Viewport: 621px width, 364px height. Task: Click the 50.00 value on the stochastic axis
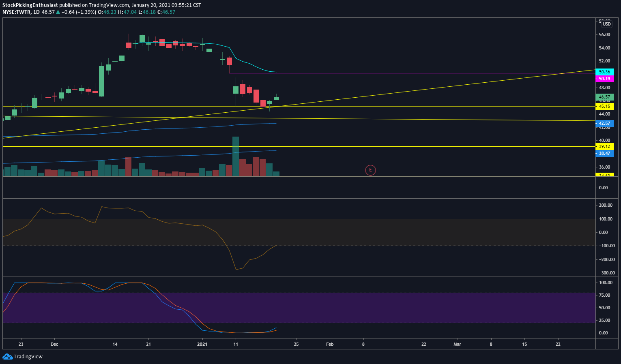[x=604, y=308]
